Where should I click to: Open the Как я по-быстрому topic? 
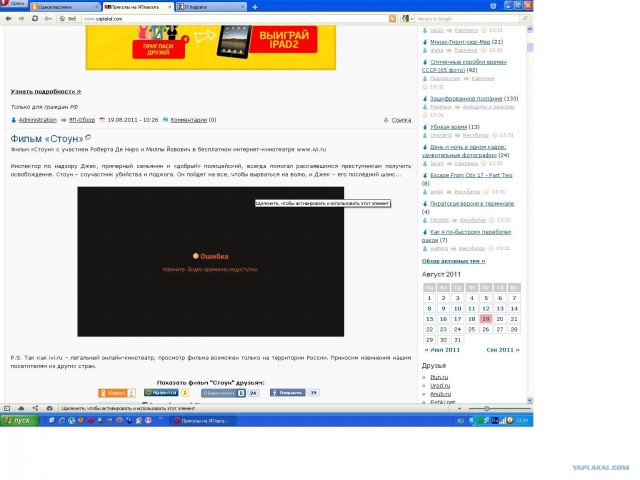pyautogui.click(x=467, y=236)
